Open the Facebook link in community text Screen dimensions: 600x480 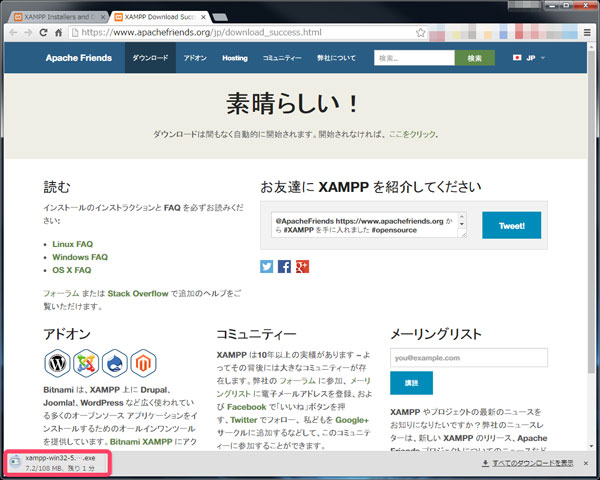tap(246, 407)
